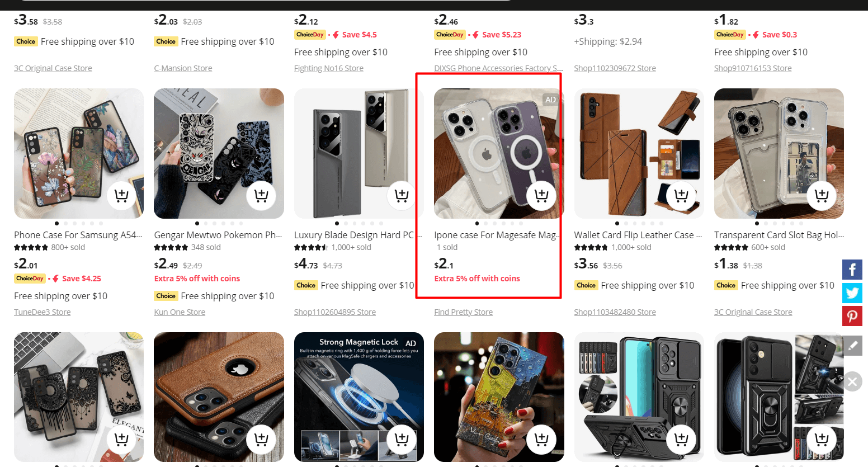The height and width of the screenshot is (467, 868).
Task: Add the Samsung A54 floral case to cart
Action: 121,195
